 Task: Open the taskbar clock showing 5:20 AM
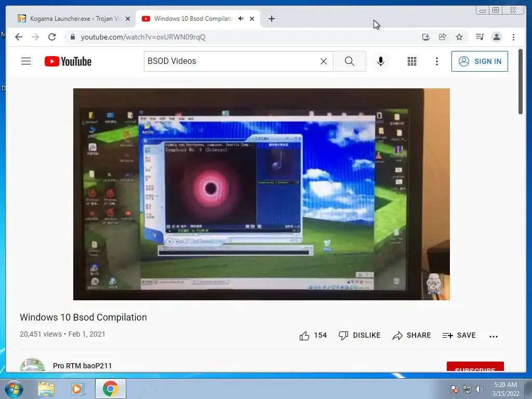point(506,389)
